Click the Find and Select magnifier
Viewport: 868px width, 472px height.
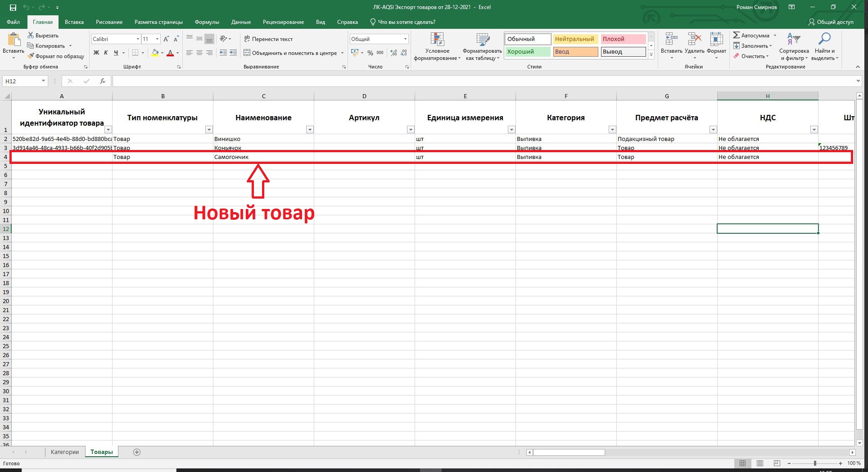tap(824, 40)
